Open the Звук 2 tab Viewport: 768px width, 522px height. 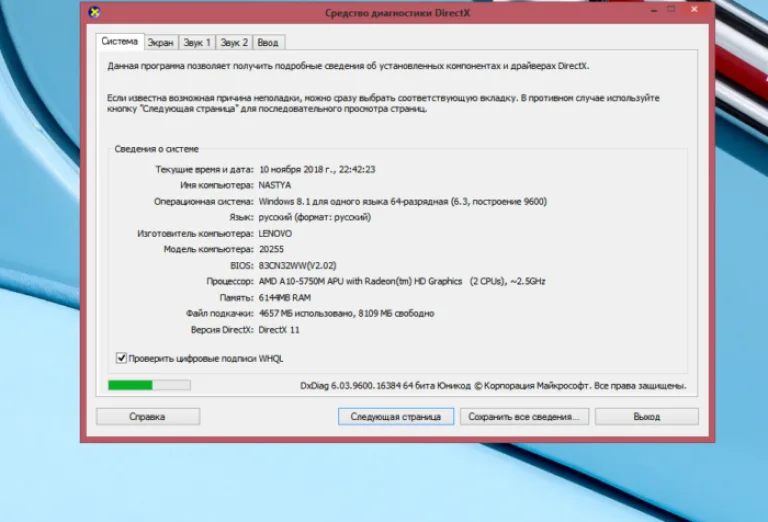pos(234,43)
